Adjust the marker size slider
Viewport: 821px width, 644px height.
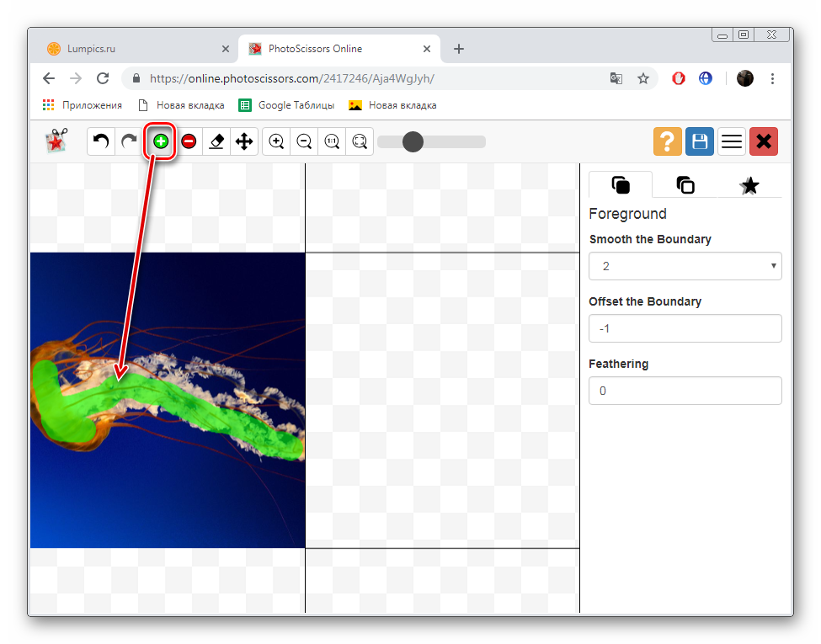(x=413, y=141)
